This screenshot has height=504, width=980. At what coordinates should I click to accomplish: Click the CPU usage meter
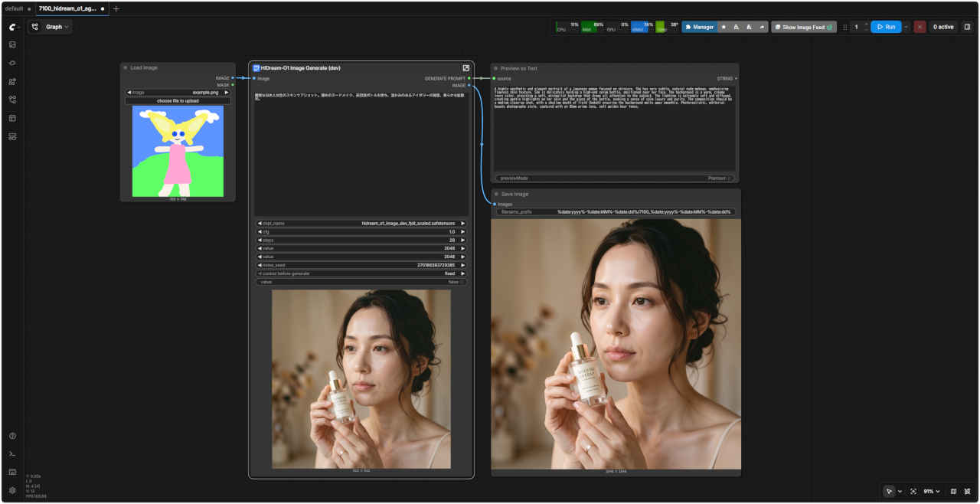pyautogui.click(x=568, y=27)
